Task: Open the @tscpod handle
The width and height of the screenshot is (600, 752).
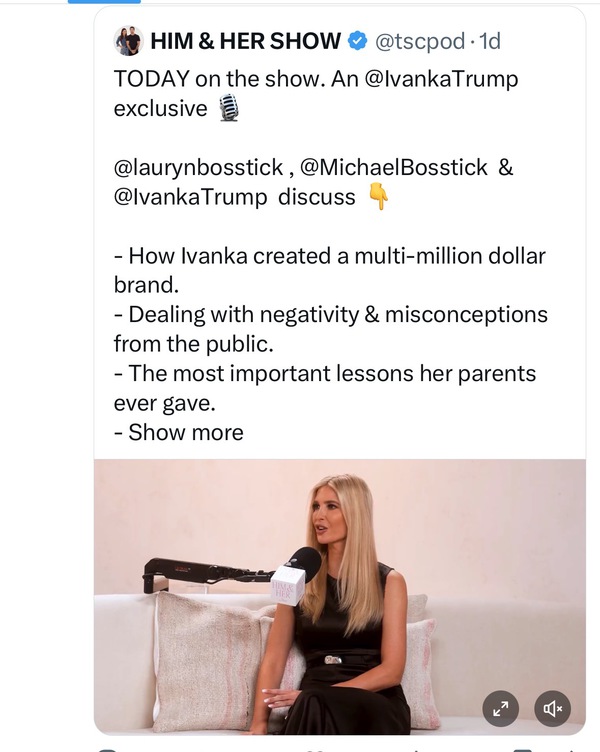Action: (420, 41)
